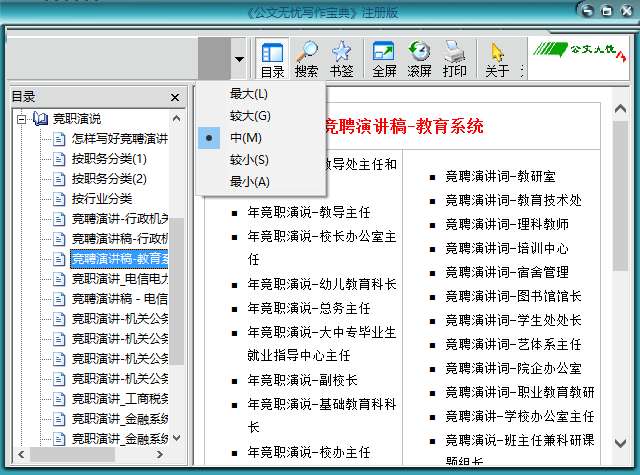Click page icon beside 竞职演讲_工商税务
640x475 pixels.
click(x=59, y=399)
